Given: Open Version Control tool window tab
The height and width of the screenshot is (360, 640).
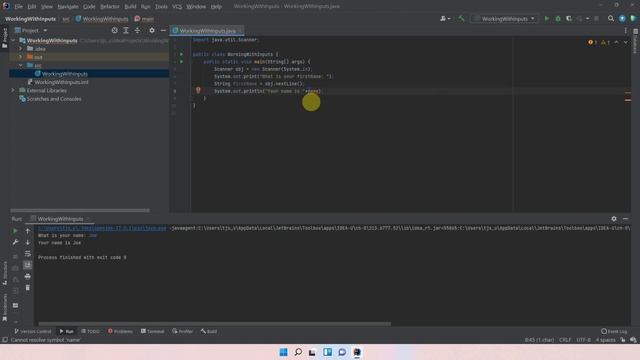Looking at the screenshot, I should (33, 331).
